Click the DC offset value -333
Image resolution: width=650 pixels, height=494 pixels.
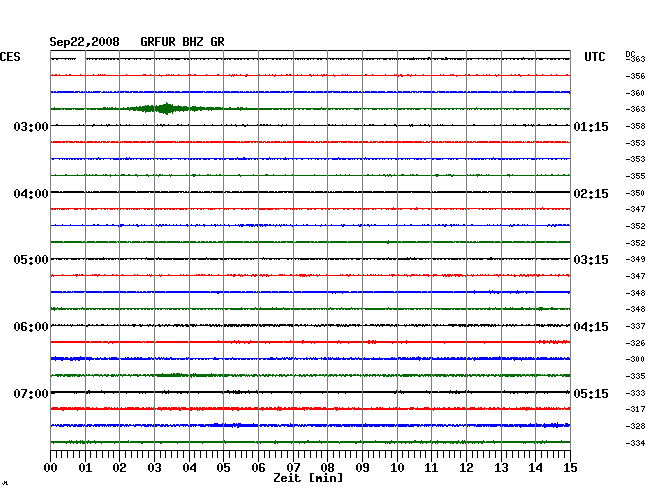point(635,393)
